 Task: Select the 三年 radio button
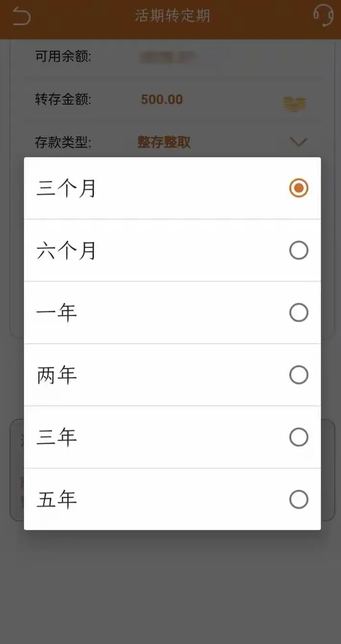coord(298,437)
